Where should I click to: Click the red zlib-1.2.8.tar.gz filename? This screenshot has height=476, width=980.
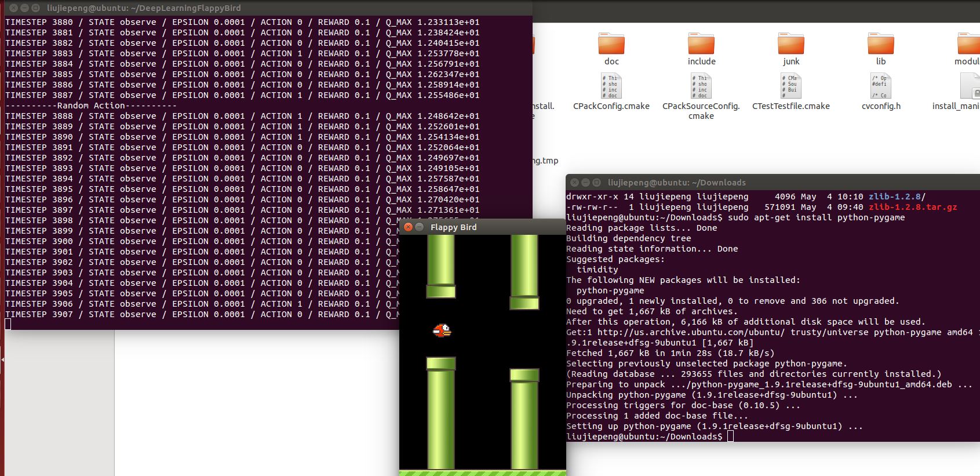(913, 207)
